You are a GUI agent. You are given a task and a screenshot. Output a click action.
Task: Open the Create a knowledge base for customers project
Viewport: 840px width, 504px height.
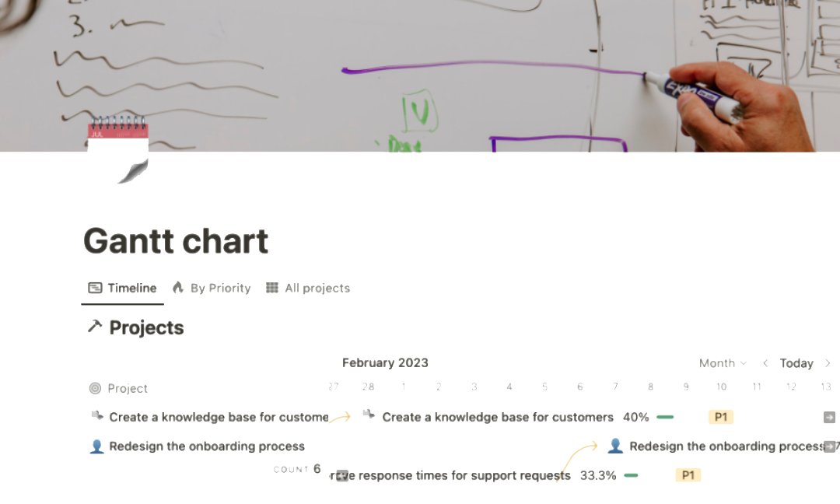[x=496, y=417]
